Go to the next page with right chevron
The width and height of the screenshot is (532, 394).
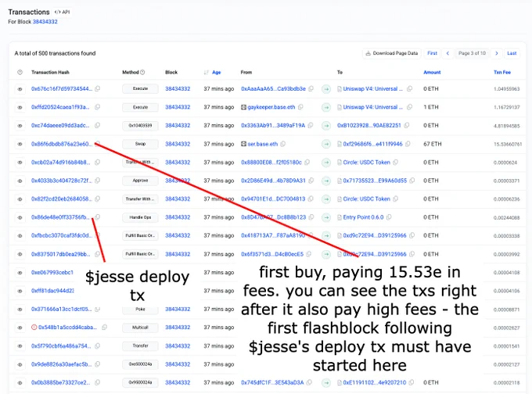click(496, 53)
